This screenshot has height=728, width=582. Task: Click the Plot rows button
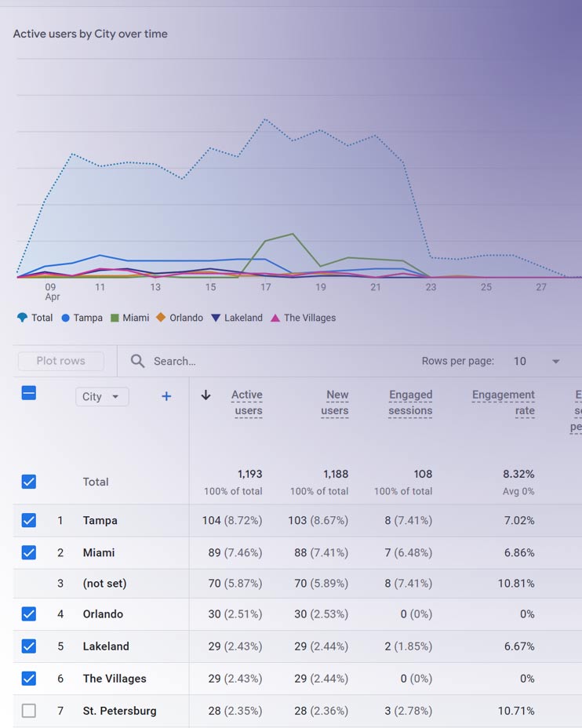61,361
